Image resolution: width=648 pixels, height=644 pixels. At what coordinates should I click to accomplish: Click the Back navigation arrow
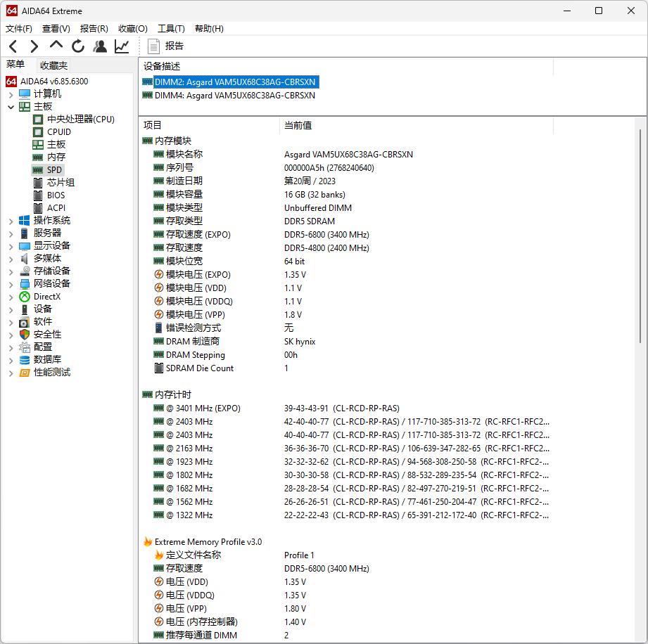coord(13,46)
